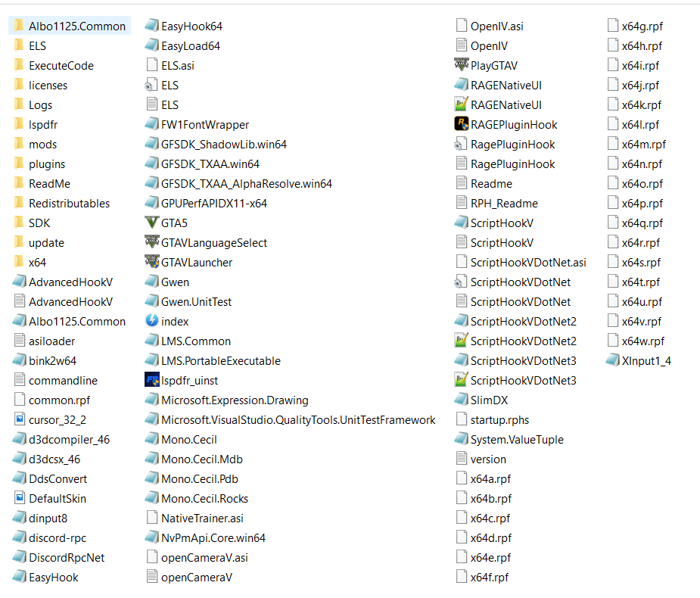Select the Microsoft.VisualStudio.QualityTools.UnitTestFramework file name

298,420
